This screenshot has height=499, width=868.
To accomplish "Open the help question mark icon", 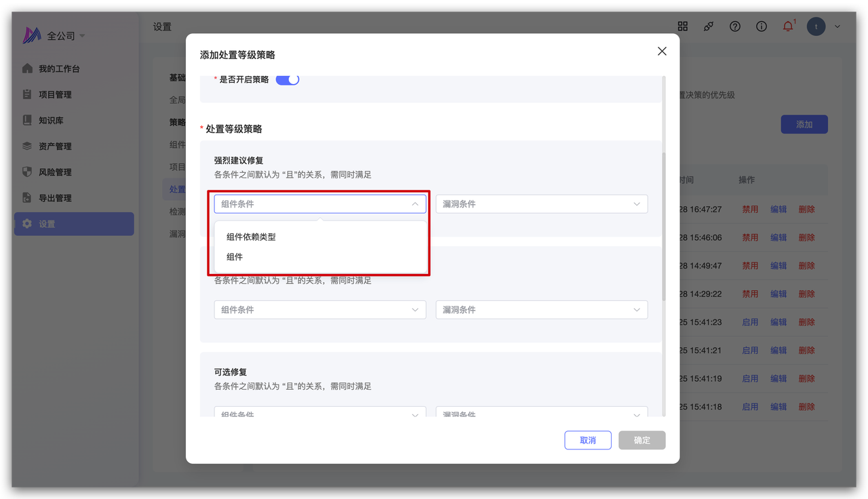I will (735, 26).
